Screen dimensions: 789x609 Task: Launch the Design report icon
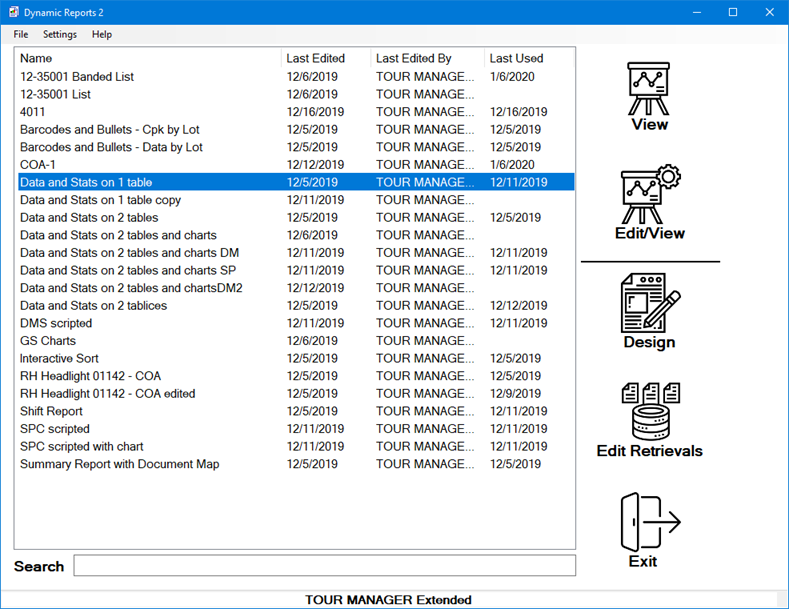click(x=649, y=303)
